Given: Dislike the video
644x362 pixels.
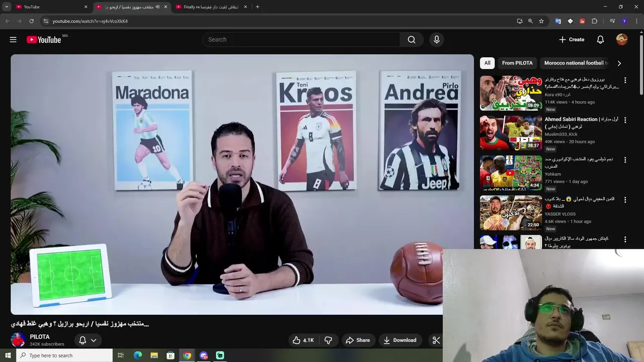Looking at the screenshot, I should pyautogui.click(x=328, y=340).
